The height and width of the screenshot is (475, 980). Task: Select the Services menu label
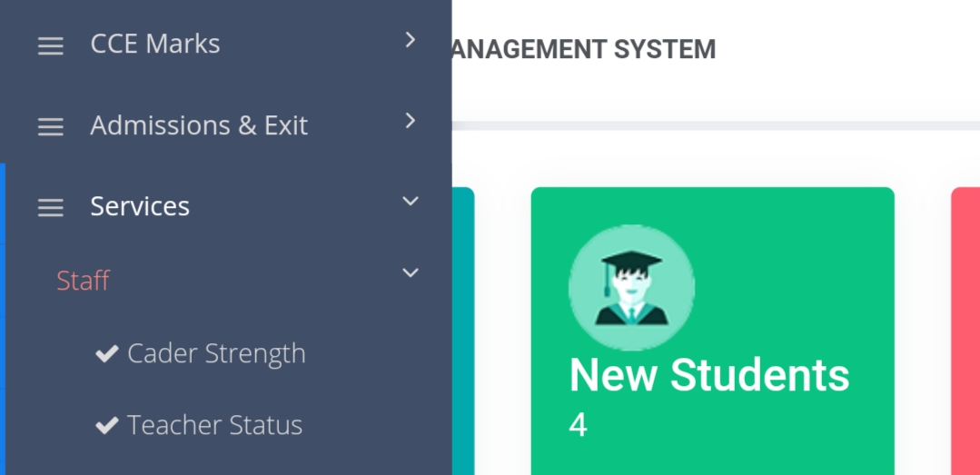pyautogui.click(x=140, y=206)
